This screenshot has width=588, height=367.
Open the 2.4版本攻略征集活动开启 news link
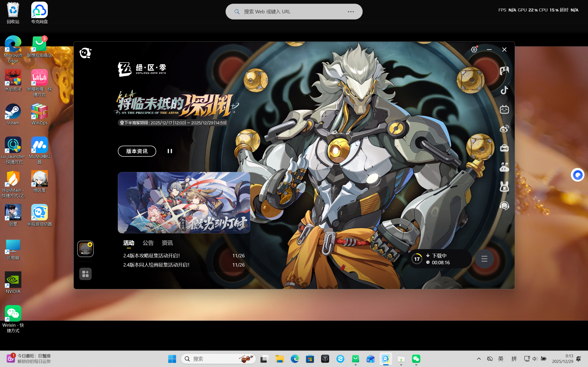[x=151, y=256]
